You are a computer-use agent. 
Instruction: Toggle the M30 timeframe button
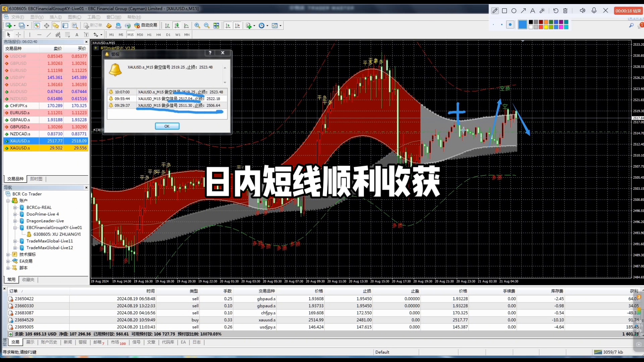[140, 35]
